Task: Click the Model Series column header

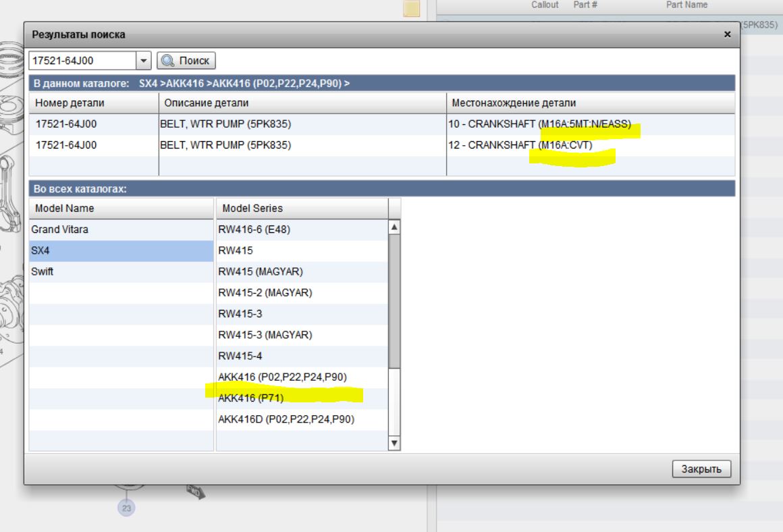Action: click(252, 208)
